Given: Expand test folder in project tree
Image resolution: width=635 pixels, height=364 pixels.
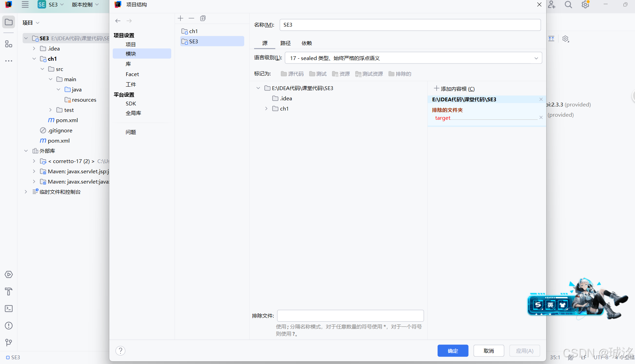Looking at the screenshot, I should [50, 110].
